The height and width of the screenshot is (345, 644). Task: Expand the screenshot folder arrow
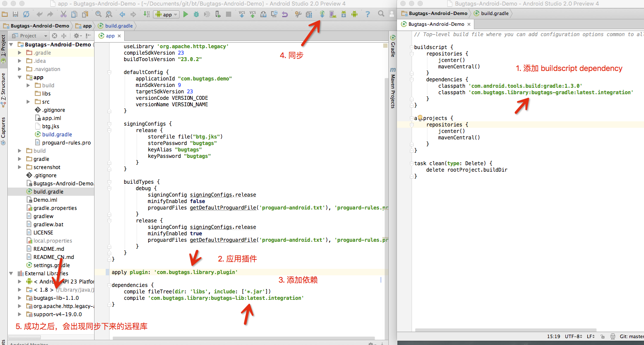pyautogui.click(x=20, y=167)
